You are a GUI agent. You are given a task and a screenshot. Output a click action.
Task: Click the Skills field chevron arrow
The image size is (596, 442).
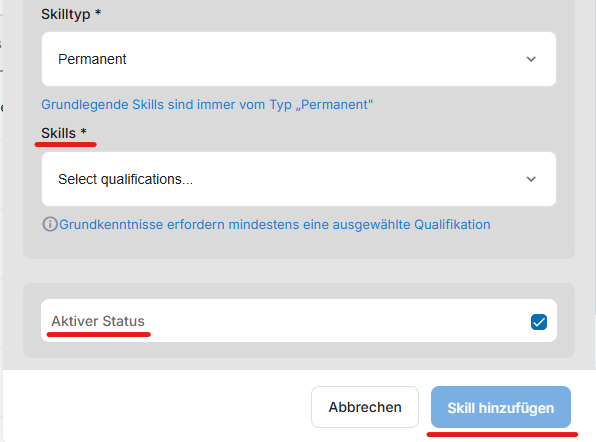[x=531, y=179]
